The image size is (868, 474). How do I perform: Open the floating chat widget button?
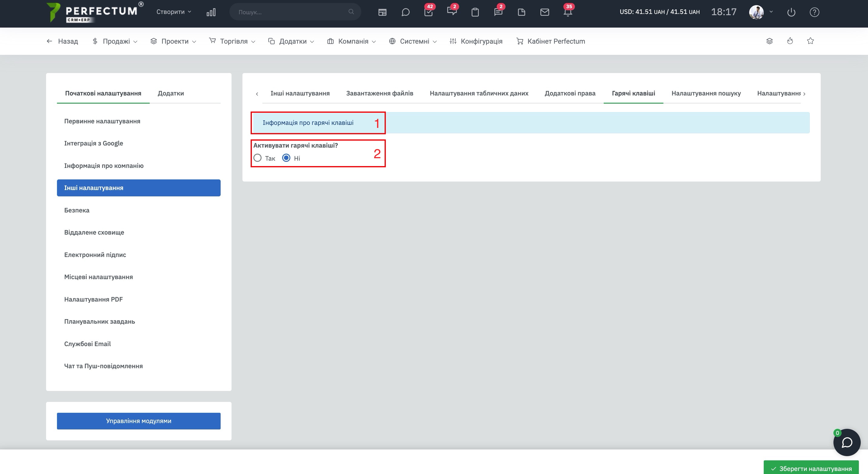click(x=846, y=442)
